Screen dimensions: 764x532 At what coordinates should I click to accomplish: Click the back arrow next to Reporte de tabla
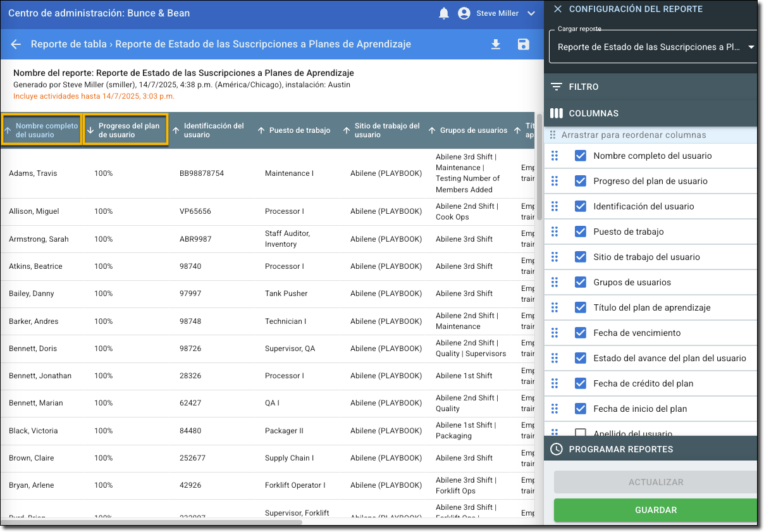pos(16,44)
